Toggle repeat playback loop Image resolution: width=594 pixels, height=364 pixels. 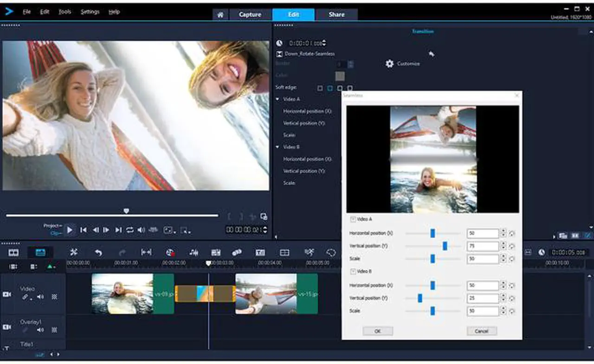[x=130, y=230]
